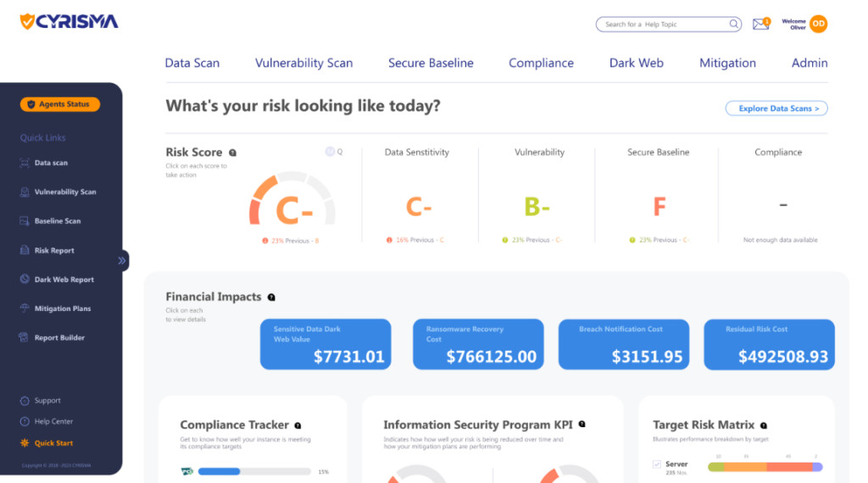Click the Data scan sidebar icon
The image size is (868, 483).
point(25,163)
